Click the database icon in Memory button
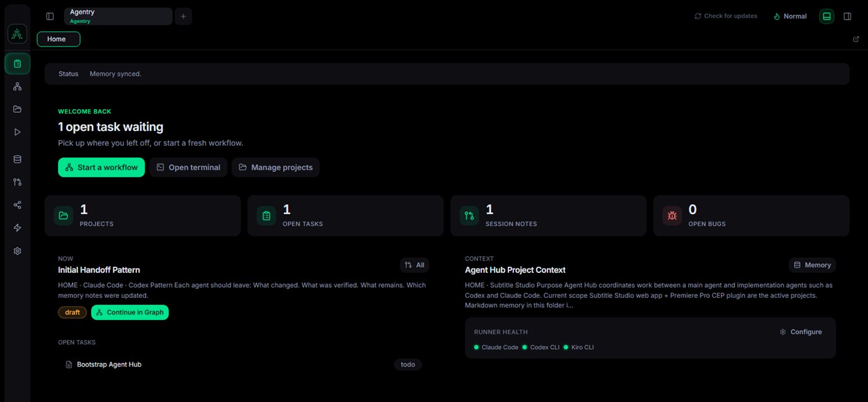 click(798, 265)
